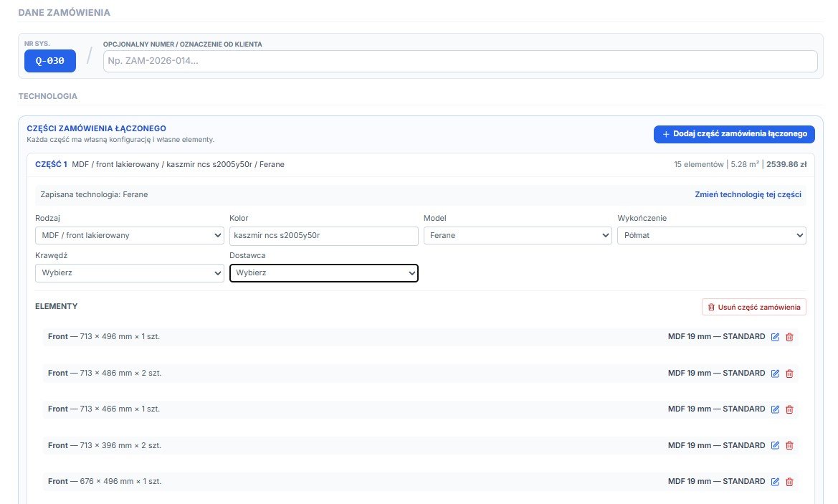
Task: Delete the Front 713 × 496 mm element
Action: point(789,337)
